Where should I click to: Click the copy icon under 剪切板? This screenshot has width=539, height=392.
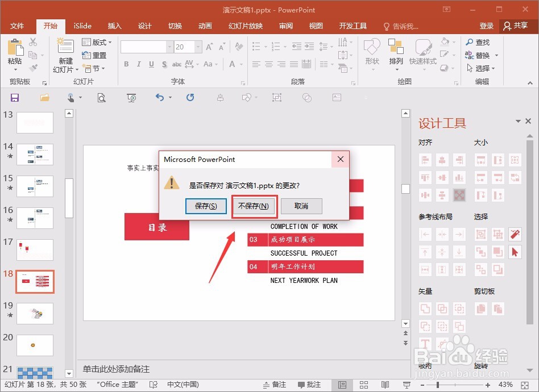point(481,308)
